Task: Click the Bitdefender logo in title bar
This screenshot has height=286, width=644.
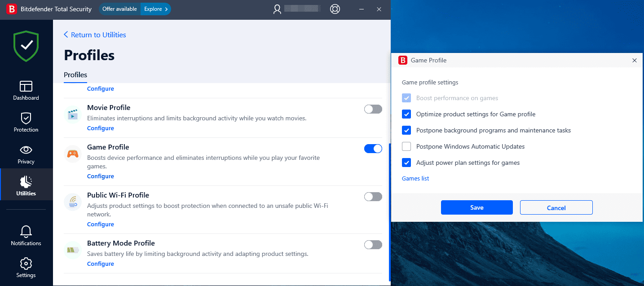Action: (12, 9)
